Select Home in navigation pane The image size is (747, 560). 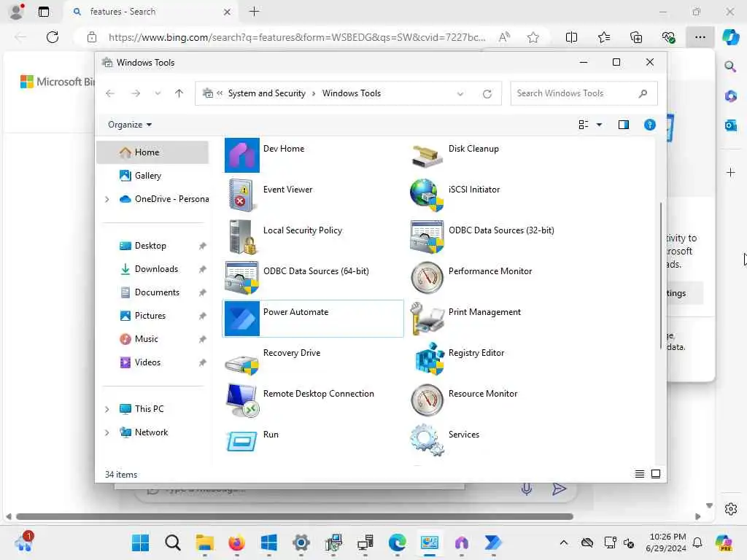[x=153, y=152]
